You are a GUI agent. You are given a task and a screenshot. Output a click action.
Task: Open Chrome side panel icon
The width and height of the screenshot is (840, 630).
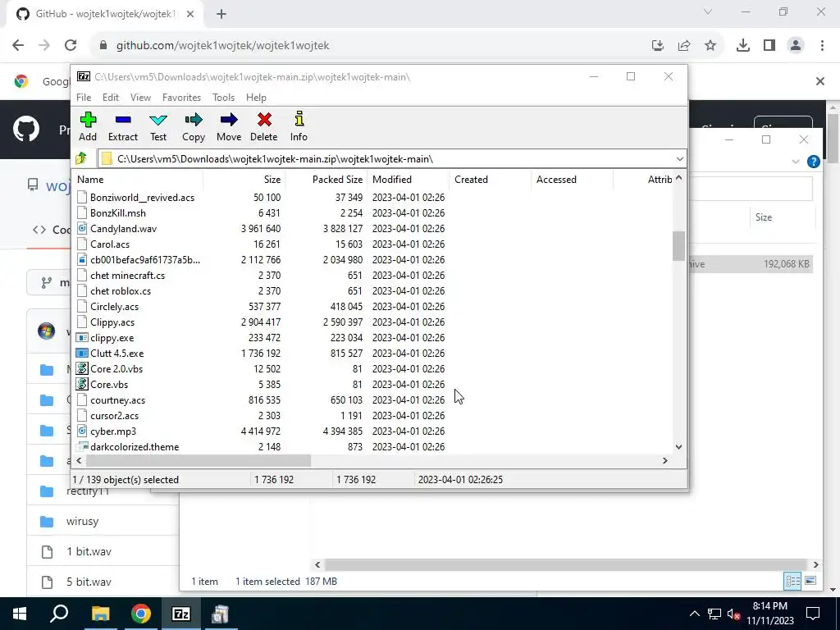click(x=769, y=46)
